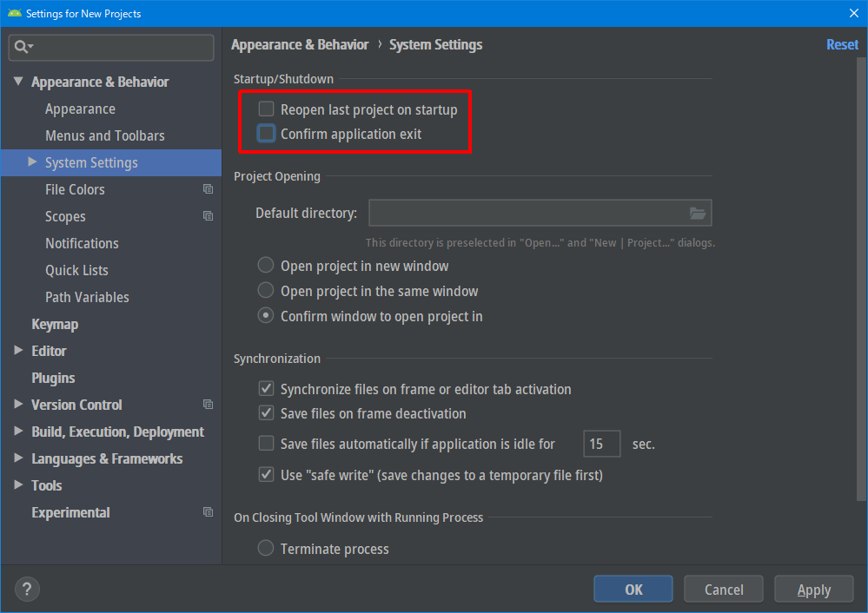868x613 pixels.
Task: Click the OK button
Action: [633, 590]
